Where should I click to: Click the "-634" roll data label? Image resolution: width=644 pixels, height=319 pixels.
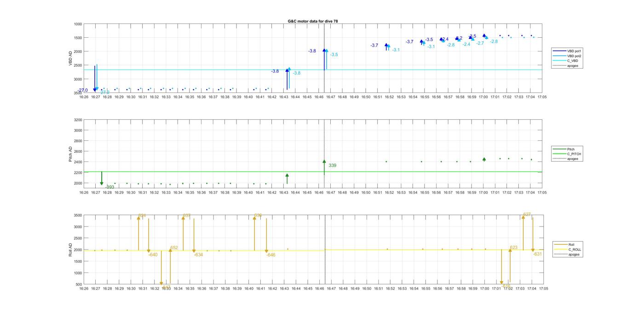pyautogui.click(x=198, y=255)
